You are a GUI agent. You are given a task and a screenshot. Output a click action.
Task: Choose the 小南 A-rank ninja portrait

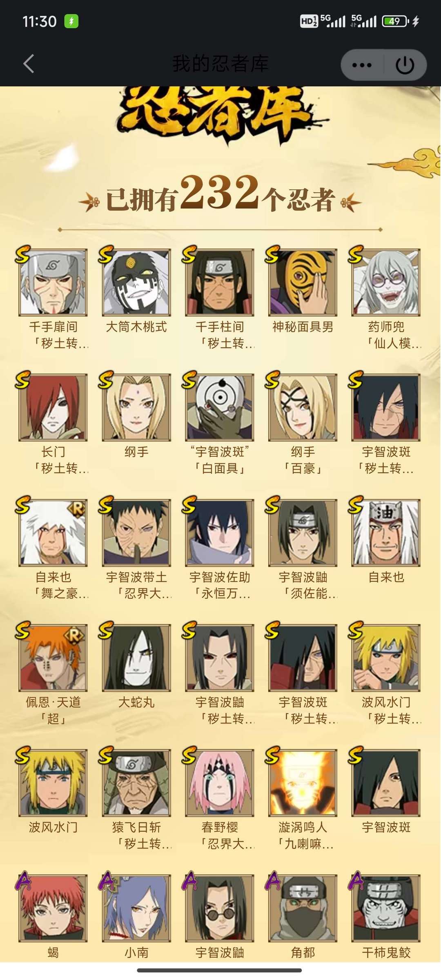tap(136, 909)
